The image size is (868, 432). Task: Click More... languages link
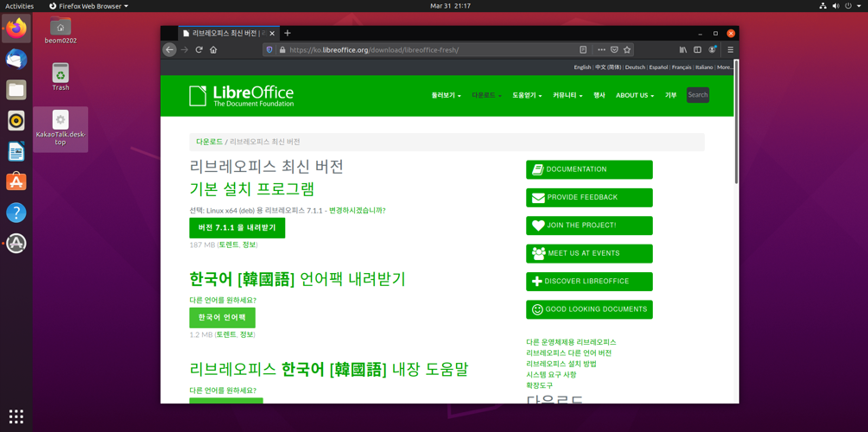(725, 67)
